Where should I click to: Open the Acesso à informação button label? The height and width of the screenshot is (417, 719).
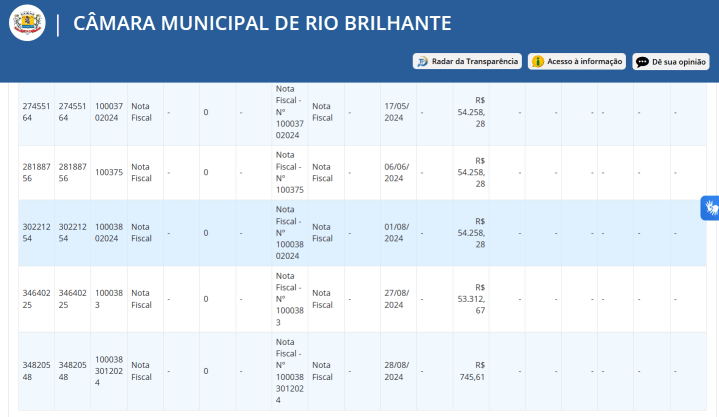click(584, 61)
